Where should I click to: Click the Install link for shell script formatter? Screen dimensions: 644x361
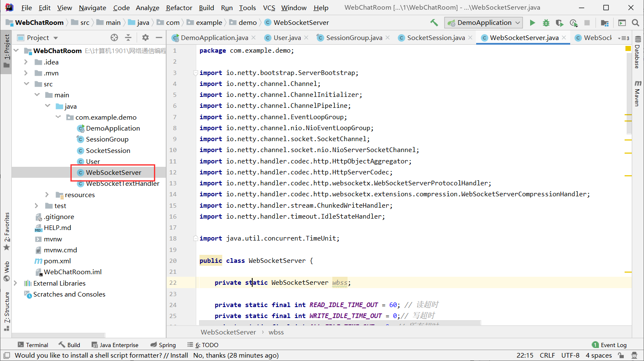(x=180, y=355)
